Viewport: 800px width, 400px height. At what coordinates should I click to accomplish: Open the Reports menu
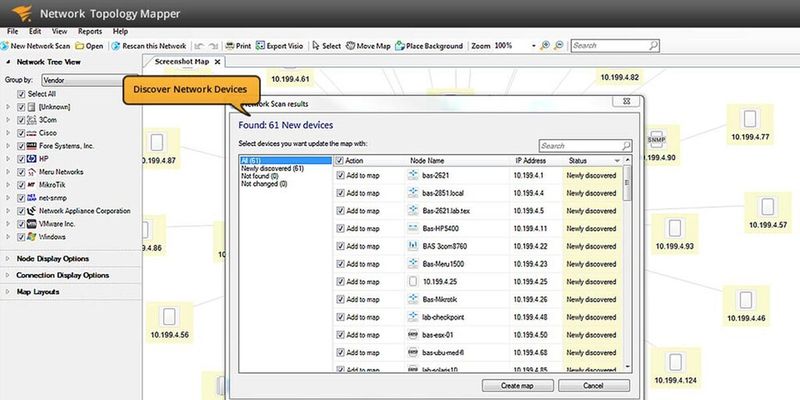(90, 32)
